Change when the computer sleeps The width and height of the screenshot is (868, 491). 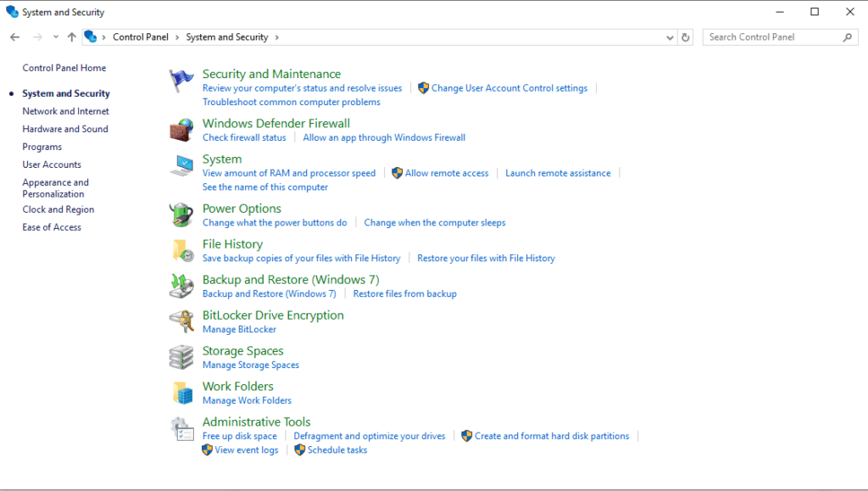click(x=435, y=222)
